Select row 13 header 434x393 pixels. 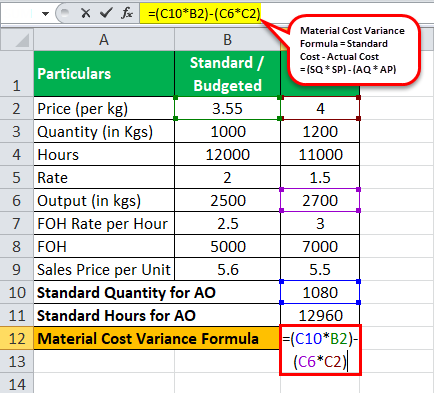point(17,362)
